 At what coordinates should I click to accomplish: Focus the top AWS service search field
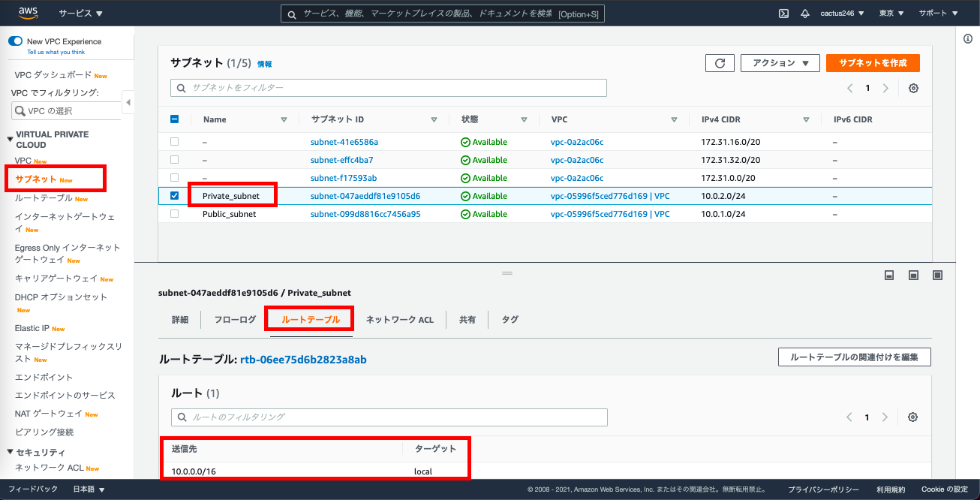pyautogui.click(x=442, y=14)
